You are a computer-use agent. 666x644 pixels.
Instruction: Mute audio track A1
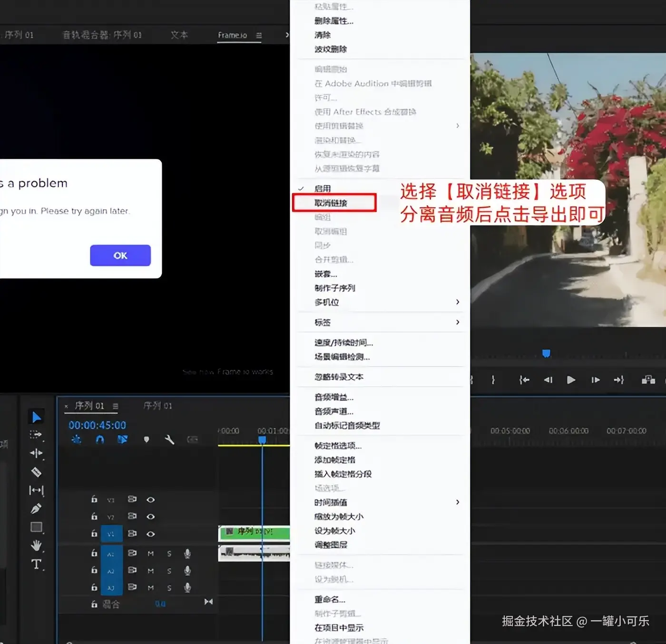pyautogui.click(x=150, y=553)
